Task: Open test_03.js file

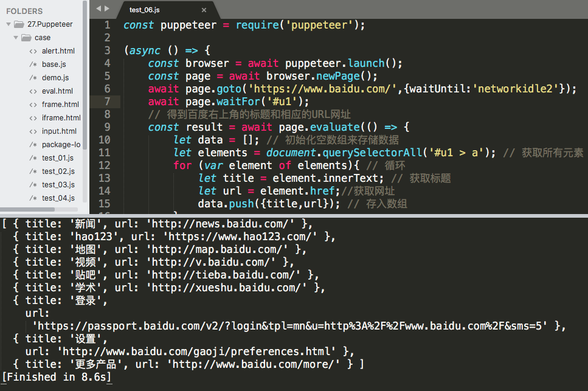Action: 58,185
